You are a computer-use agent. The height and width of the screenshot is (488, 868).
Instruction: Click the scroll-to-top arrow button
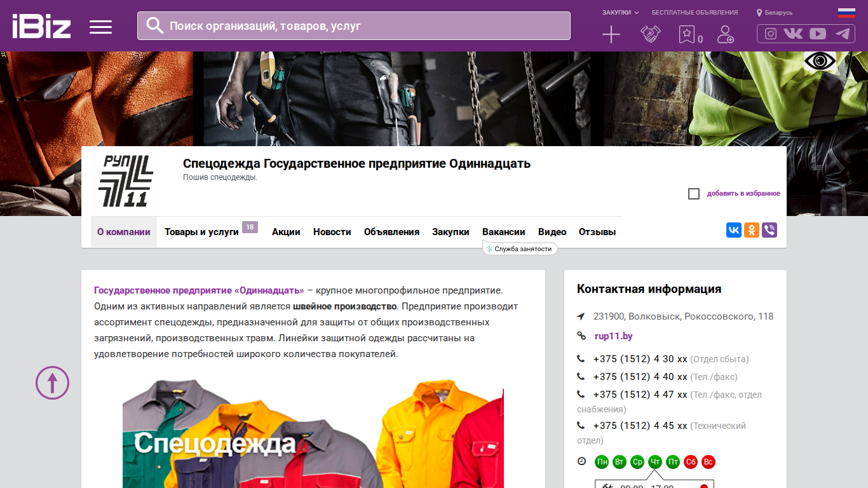click(x=52, y=383)
